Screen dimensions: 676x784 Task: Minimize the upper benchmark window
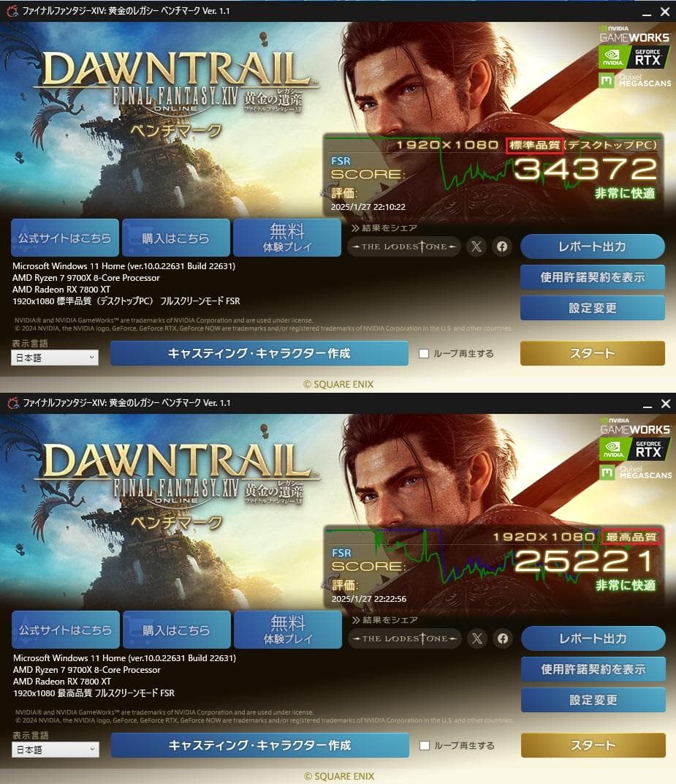pyautogui.click(x=647, y=12)
